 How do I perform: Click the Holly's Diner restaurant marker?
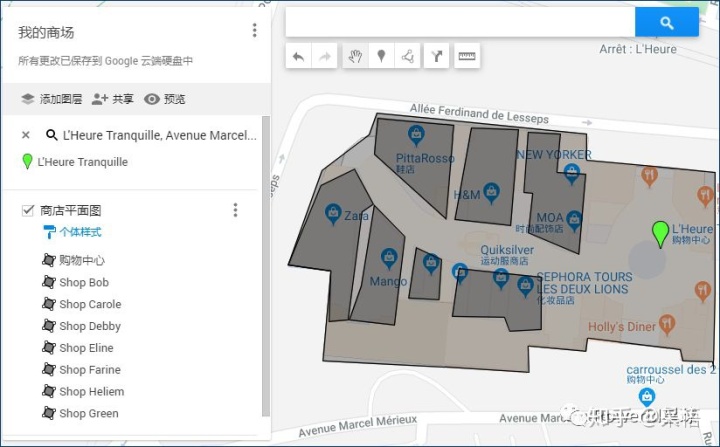click(x=667, y=324)
